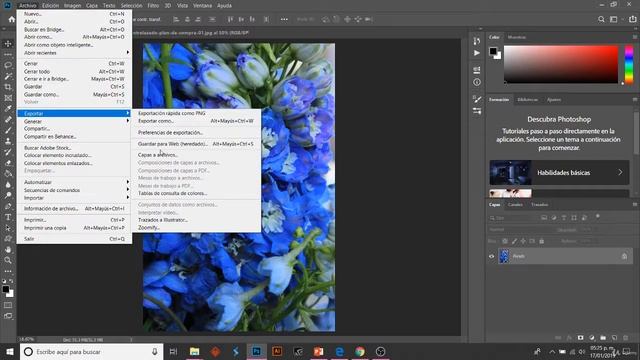Image resolution: width=640 pixels, height=360 pixels.
Task: Expand the Automatizar submenu
Action: click(74, 182)
